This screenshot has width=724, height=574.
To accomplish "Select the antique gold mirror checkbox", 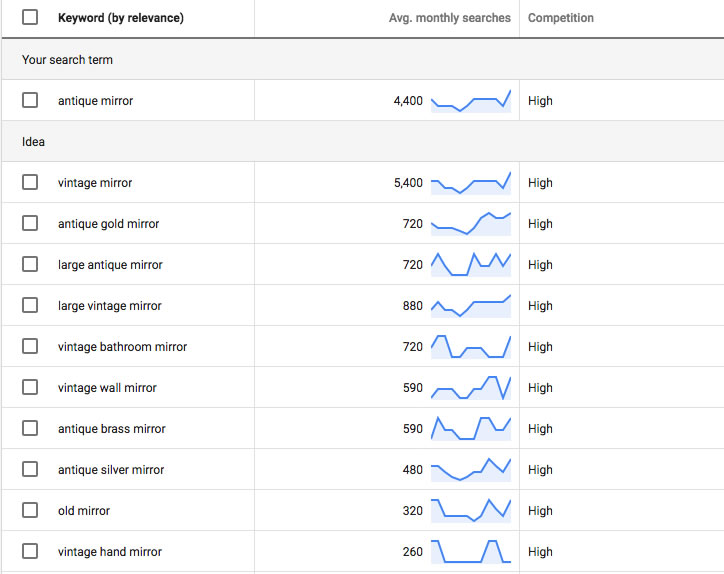I will 30,224.
